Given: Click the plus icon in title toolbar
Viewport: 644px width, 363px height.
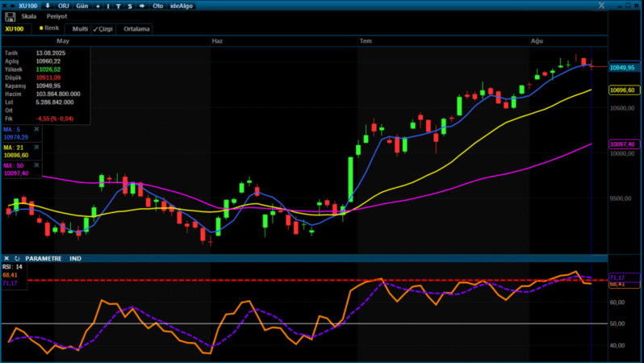Looking at the screenshot, I should pyautogui.click(x=98, y=5).
